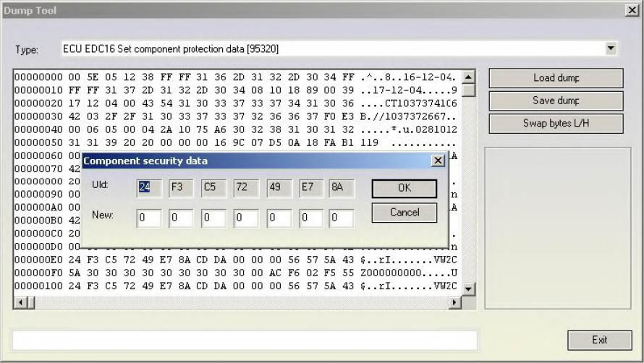Click Swap bytes L/H button
The width and height of the screenshot is (644, 363).
[x=556, y=124]
